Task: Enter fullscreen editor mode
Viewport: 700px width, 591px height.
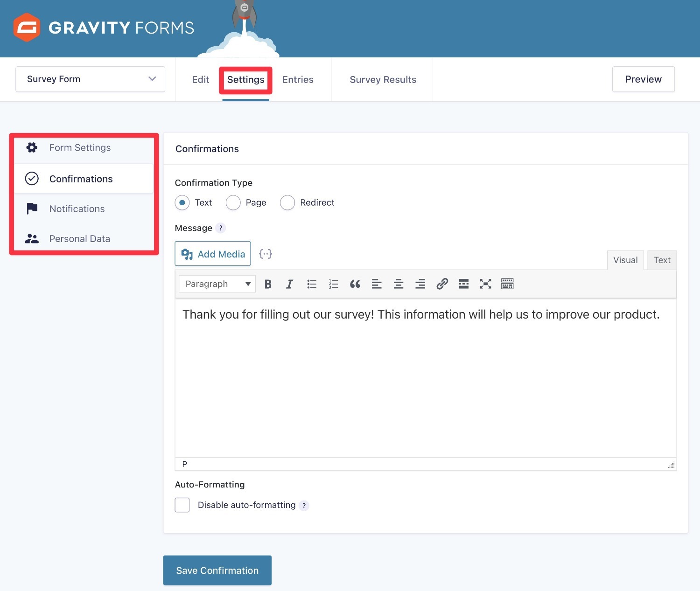Action: (x=485, y=284)
